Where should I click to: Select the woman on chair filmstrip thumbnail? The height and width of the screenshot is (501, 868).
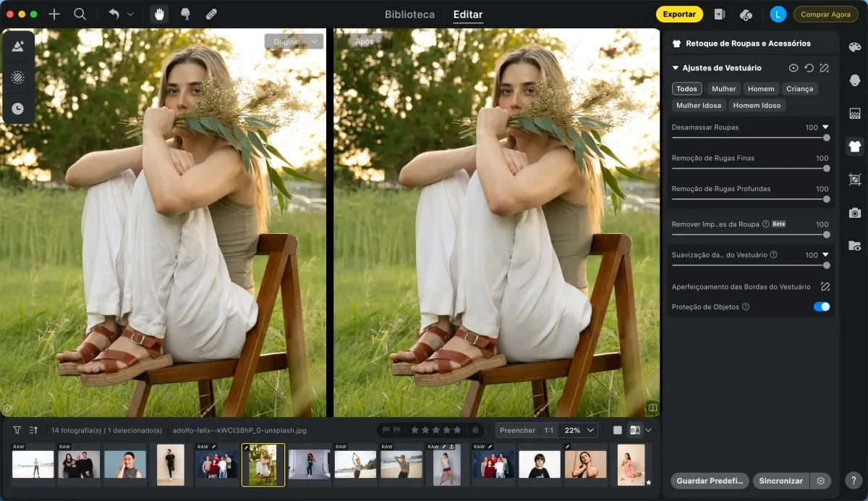coord(263,465)
